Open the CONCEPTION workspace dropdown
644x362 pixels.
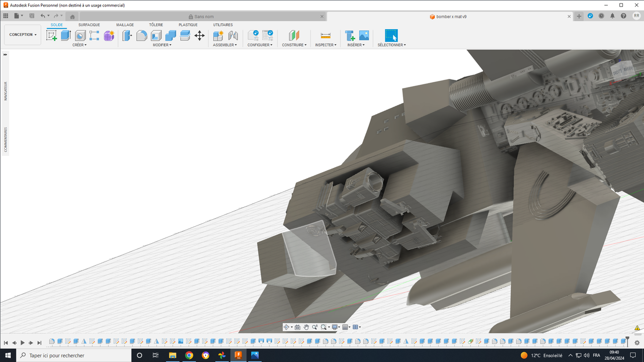pos(23,35)
